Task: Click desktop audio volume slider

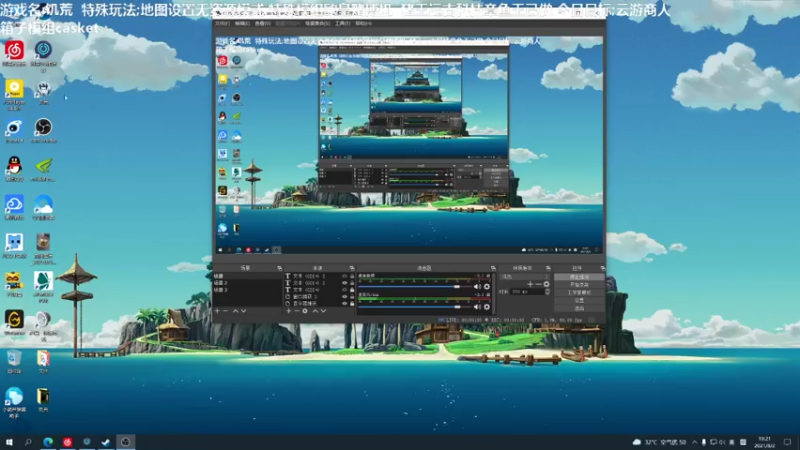Action: 415,287
